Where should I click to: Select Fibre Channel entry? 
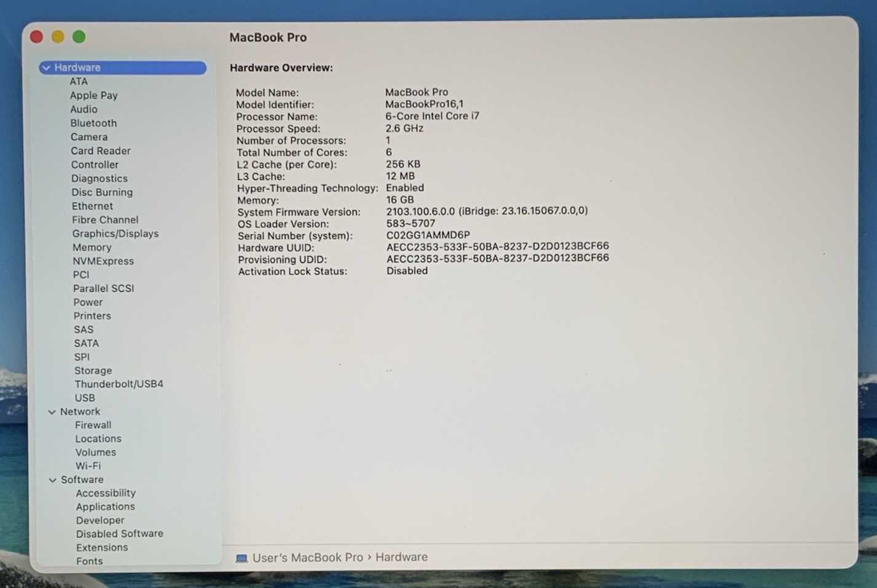(105, 219)
